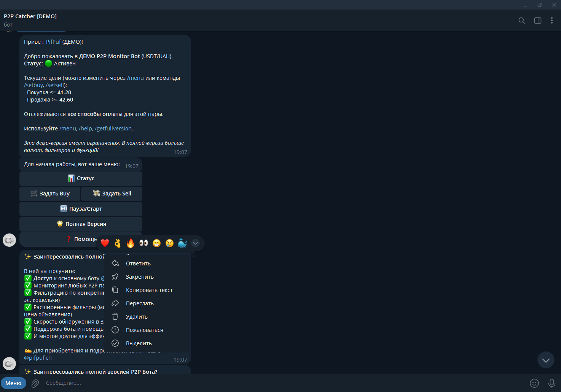Open the /getfullversion command link

(113, 129)
